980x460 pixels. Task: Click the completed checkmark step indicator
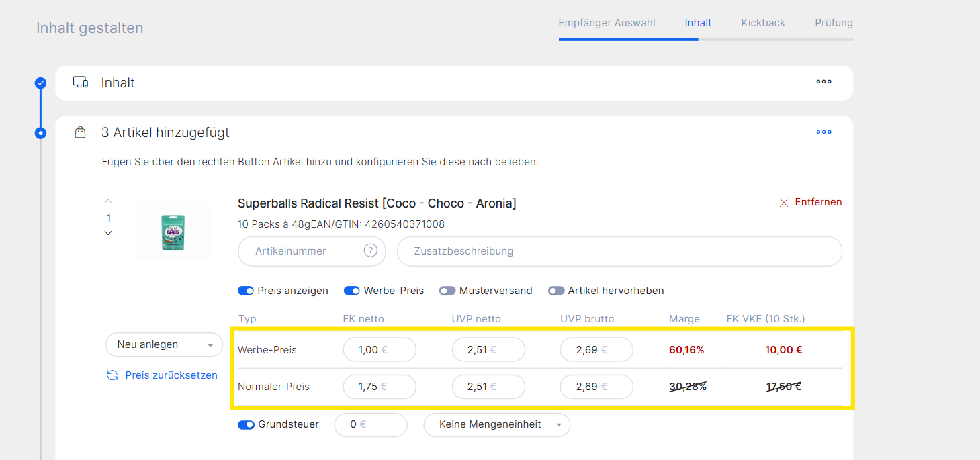coord(41,83)
